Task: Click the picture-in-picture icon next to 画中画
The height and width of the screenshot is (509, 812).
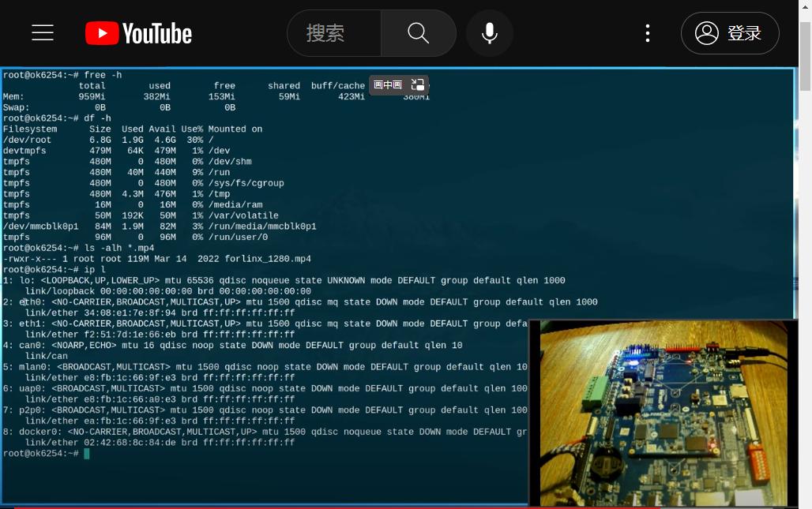Action: [x=417, y=85]
